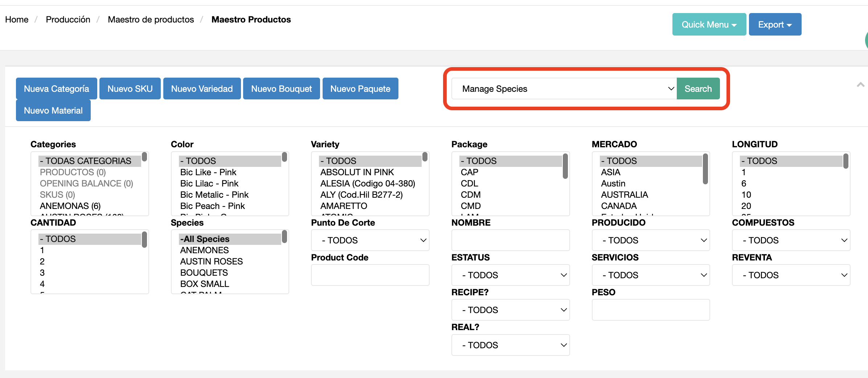Open the Export dropdown menu

pyautogui.click(x=775, y=24)
